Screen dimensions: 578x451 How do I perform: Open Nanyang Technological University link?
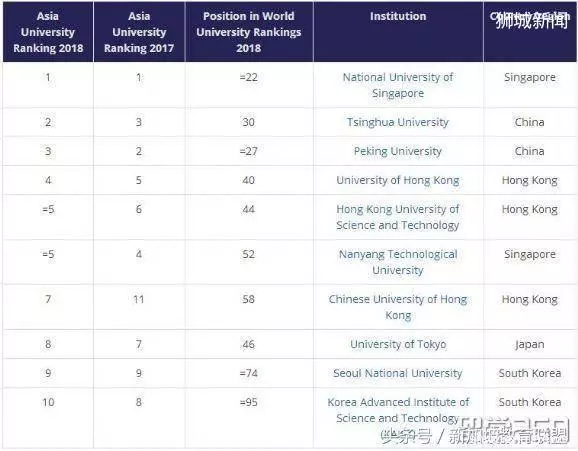click(398, 262)
